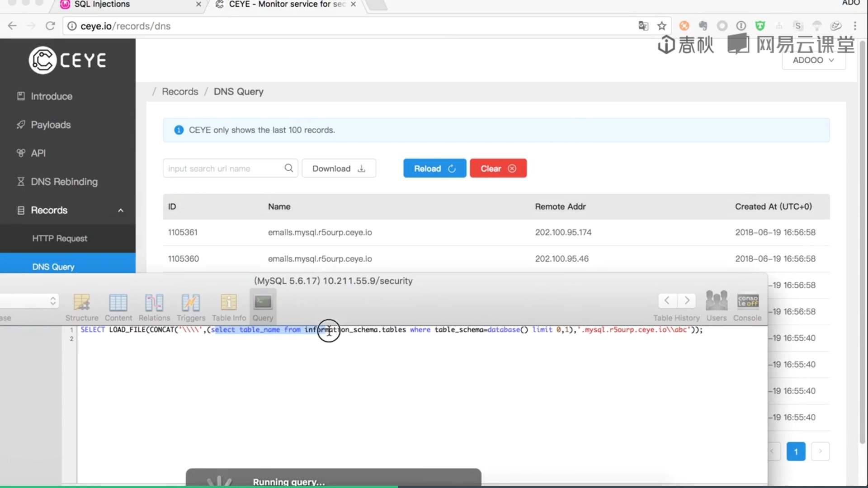Image resolution: width=868 pixels, height=488 pixels.
Task: Open the Triggers view icon
Action: (191, 307)
